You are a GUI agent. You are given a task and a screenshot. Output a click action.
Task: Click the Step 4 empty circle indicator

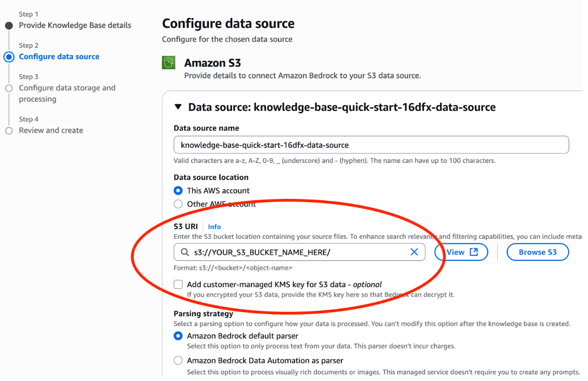[x=9, y=130]
